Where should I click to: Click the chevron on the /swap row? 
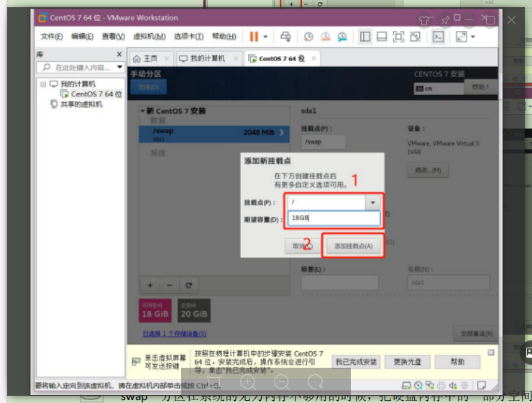pos(282,132)
